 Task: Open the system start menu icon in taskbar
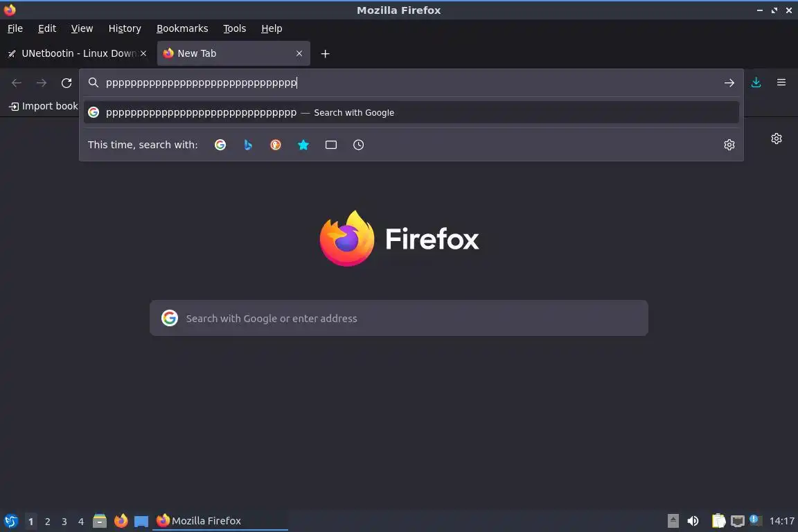click(11, 521)
